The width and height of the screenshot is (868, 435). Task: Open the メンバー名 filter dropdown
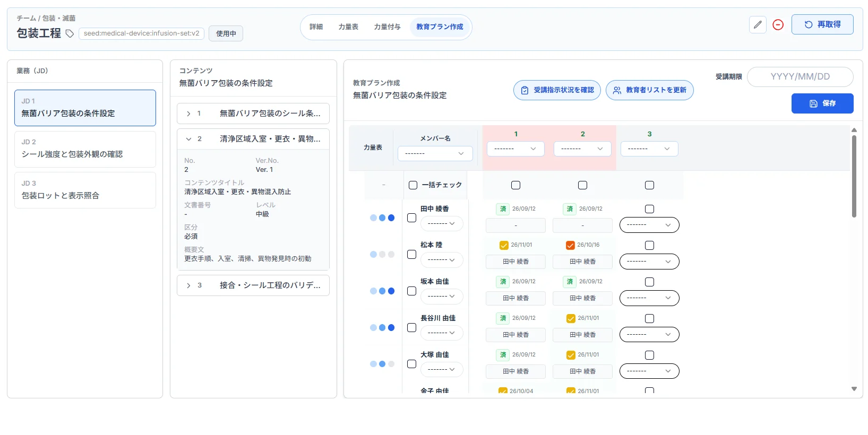pyautogui.click(x=435, y=153)
